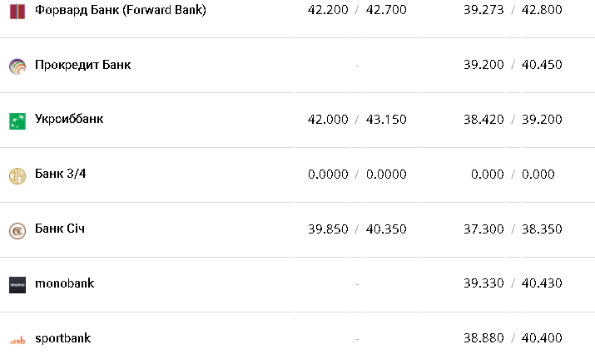The height and width of the screenshot is (364, 595).
Task: Open the Прокредит Банк link
Action: coord(82,65)
